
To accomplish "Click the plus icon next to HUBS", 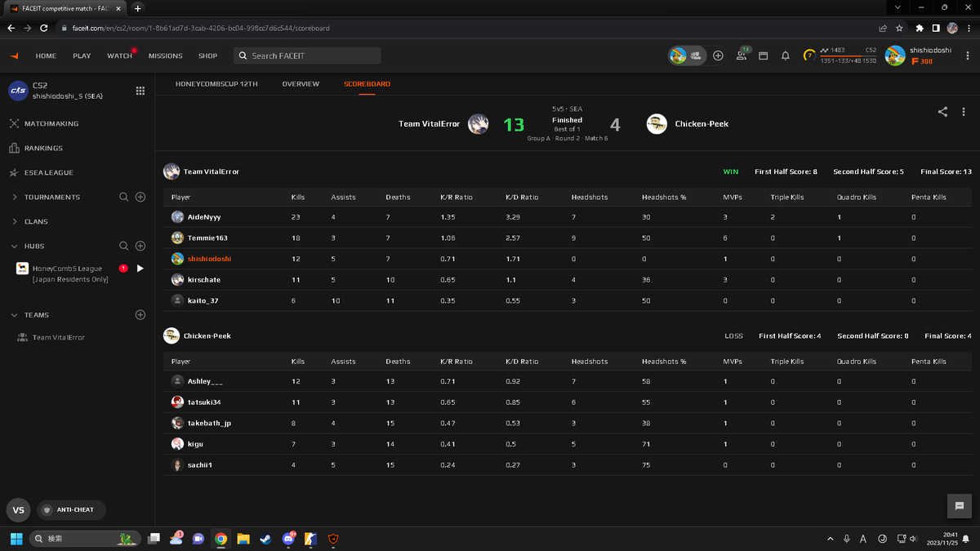I will pyautogui.click(x=140, y=246).
